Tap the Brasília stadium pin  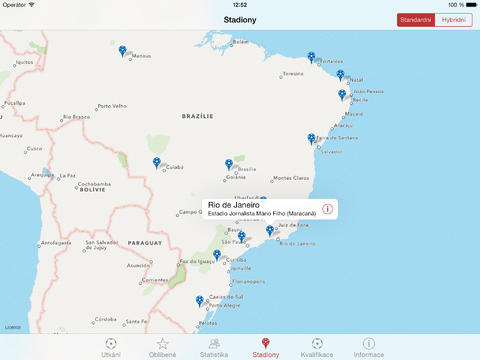click(229, 165)
